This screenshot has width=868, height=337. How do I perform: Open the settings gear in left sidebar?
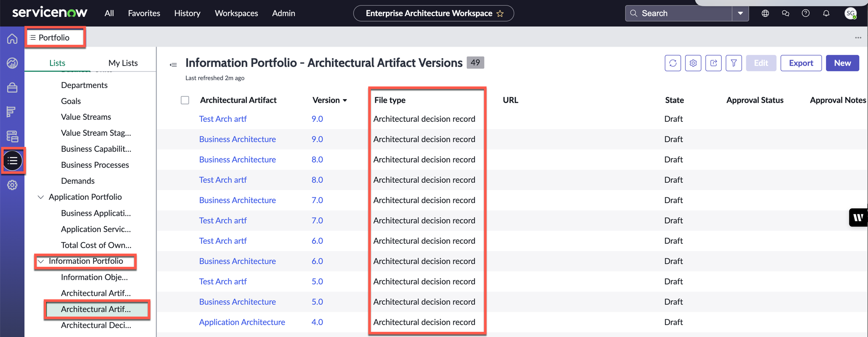click(12, 185)
